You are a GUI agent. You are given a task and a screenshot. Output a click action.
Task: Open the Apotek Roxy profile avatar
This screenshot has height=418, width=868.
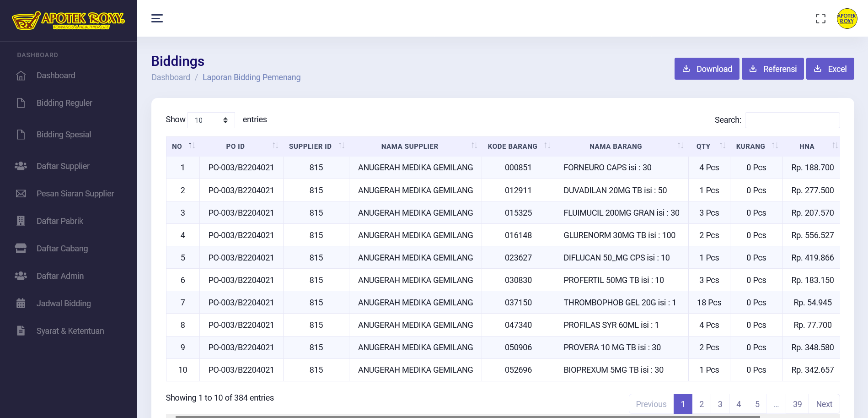point(847,18)
